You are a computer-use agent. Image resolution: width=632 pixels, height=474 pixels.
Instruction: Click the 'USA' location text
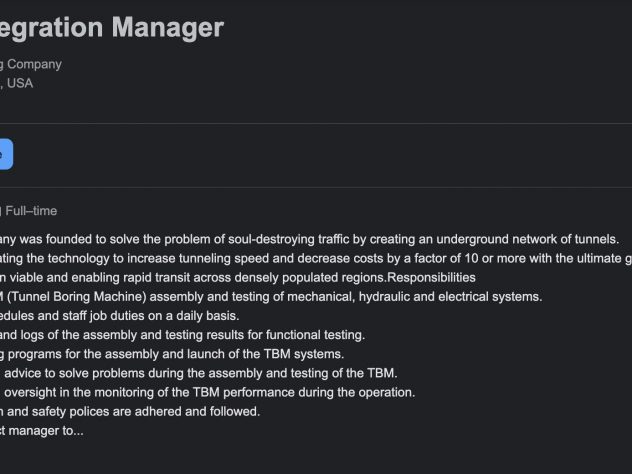[20, 83]
